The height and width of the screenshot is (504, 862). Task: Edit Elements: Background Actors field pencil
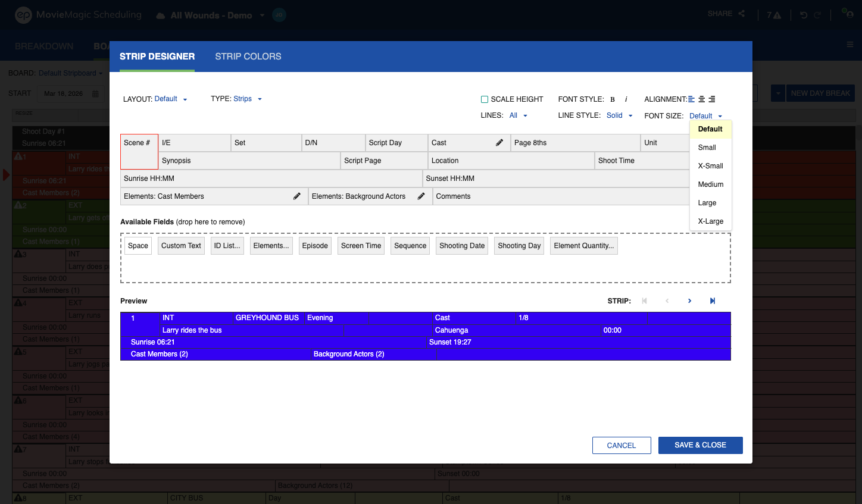[x=421, y=196]
